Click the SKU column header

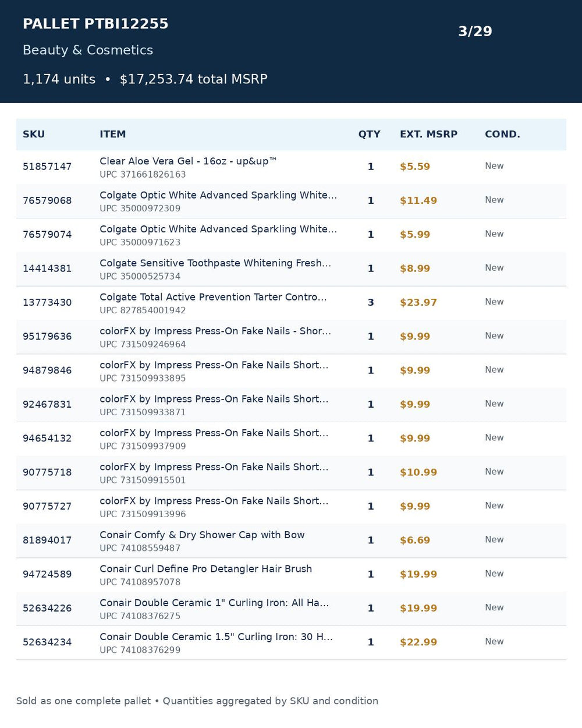click(34, 135)
